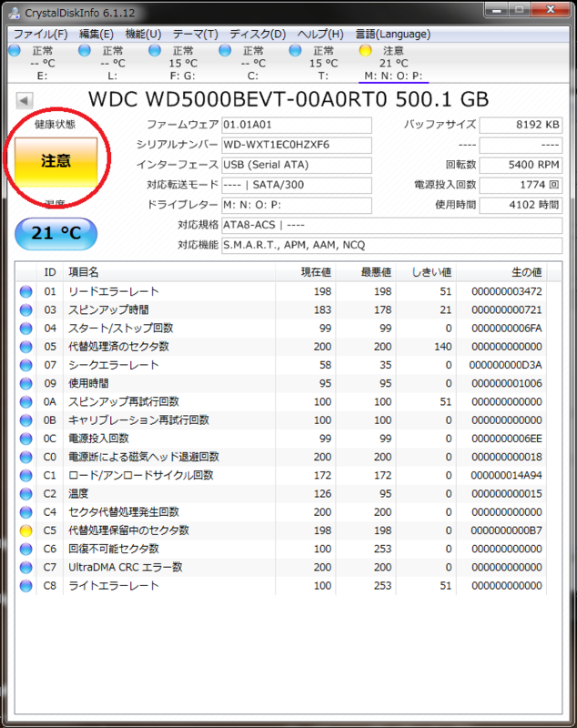Viewport: 577px width, 728px height.
Task: Click the blue status icon for ID 05
Action: [x=26, y=347]
